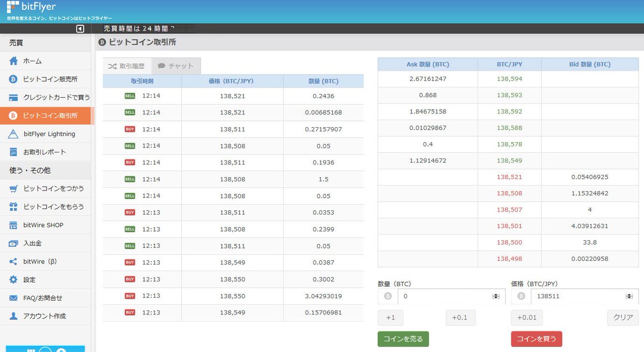Open bitWire SHOP menu item

click(x=46, y=225)
